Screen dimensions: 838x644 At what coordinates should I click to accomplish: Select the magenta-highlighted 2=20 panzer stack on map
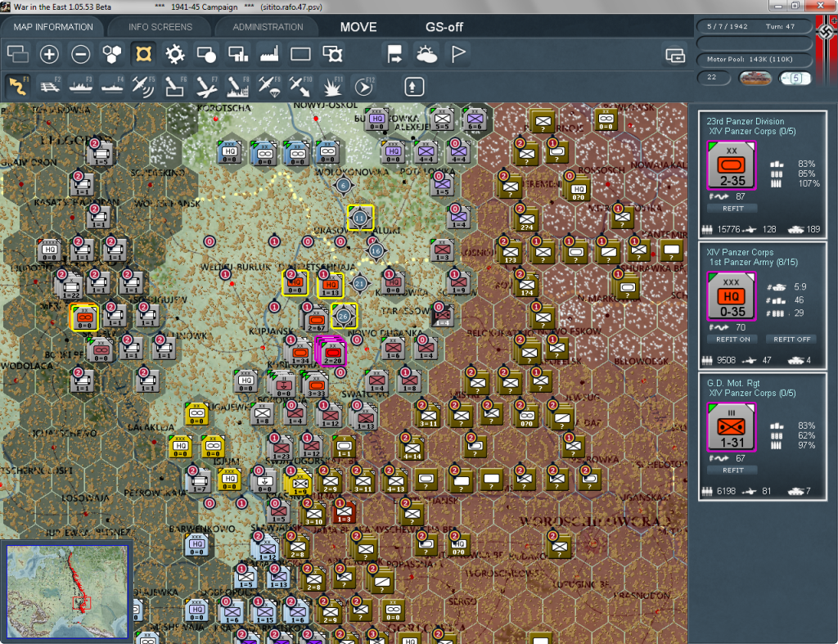click(x=331, y=352)
